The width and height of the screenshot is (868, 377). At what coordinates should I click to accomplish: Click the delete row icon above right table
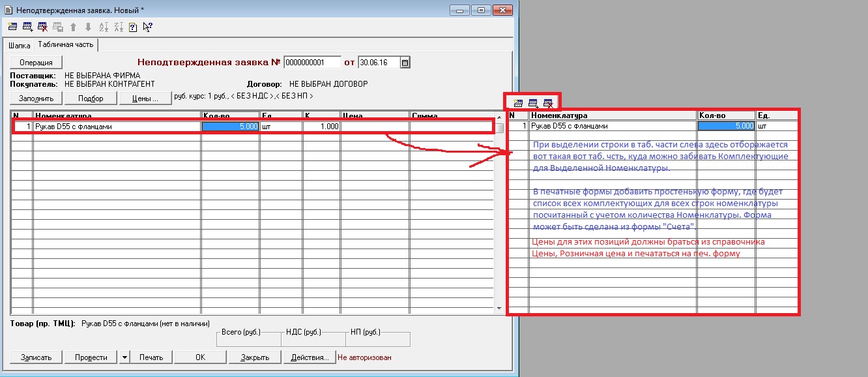tap(548, 102)
